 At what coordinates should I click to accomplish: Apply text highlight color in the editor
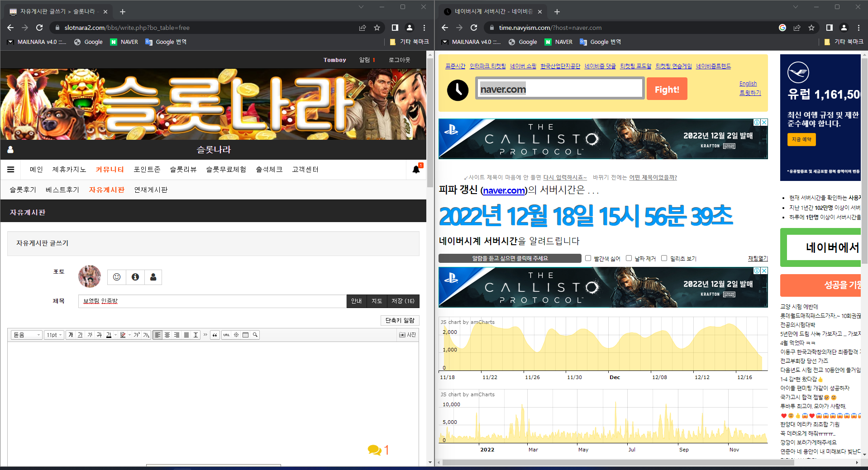click(x=123, y=335)
